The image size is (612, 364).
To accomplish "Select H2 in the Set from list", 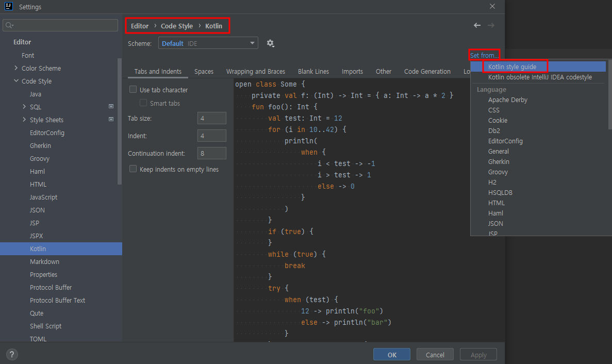I will coord(492,182).
